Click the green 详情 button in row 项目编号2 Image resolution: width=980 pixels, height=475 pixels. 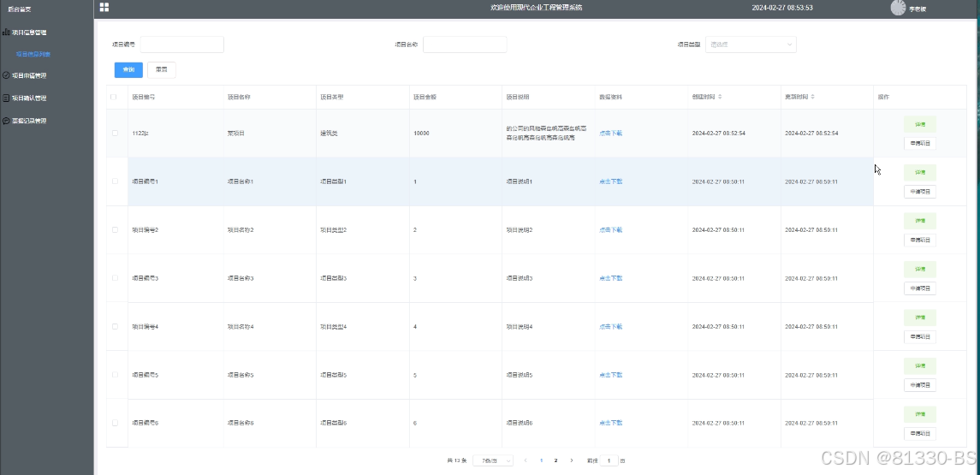click(920, 221)
